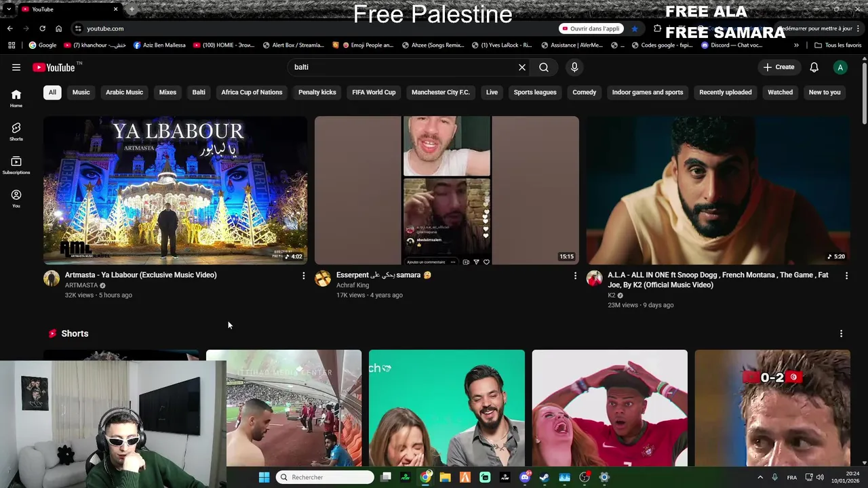Select the Mixes filter chip
Screen dimensions: 868x488
pos(167,92)
